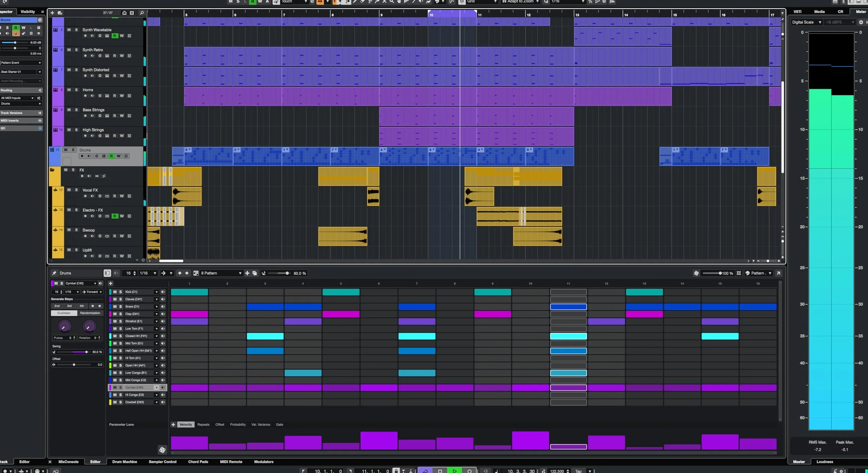Open the Visibility tab
Screen dimensions: 868x473
pos(28,12)
